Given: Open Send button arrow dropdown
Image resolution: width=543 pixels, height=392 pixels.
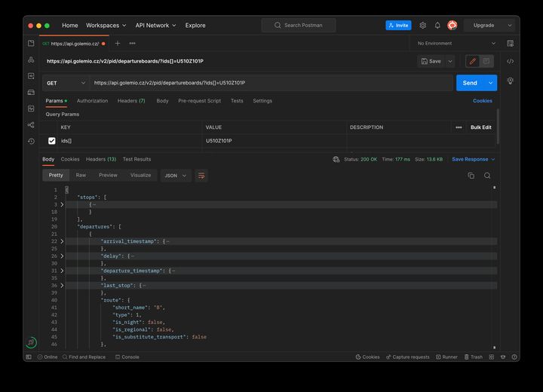Looking at the screenshot, I should click(x=490, y=83).
